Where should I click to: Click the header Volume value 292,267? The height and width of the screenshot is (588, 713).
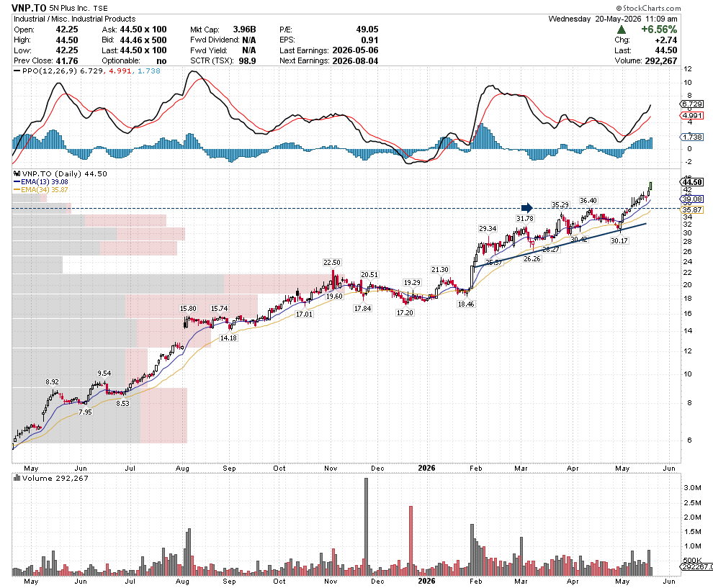tap(661, 61)
